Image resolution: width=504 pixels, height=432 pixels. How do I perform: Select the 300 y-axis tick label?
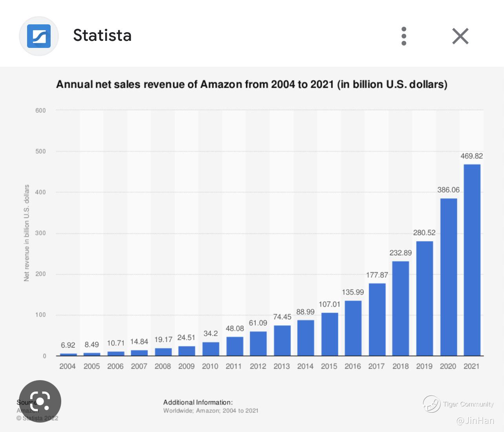[40, 233]
